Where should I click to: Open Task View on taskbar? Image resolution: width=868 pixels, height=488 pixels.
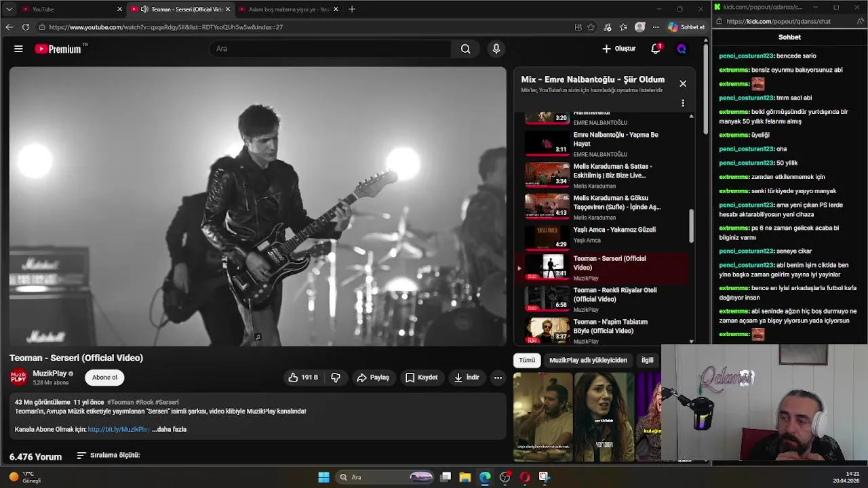coord(446,477)
